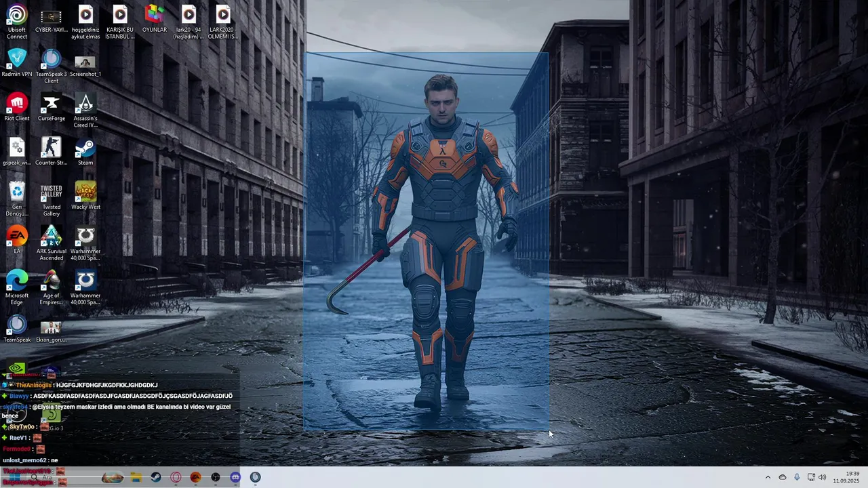Viewport: 868px width, 488px height.
Task: Launch the Radmin VPN shortcut
Action: [x=17, y=63]
